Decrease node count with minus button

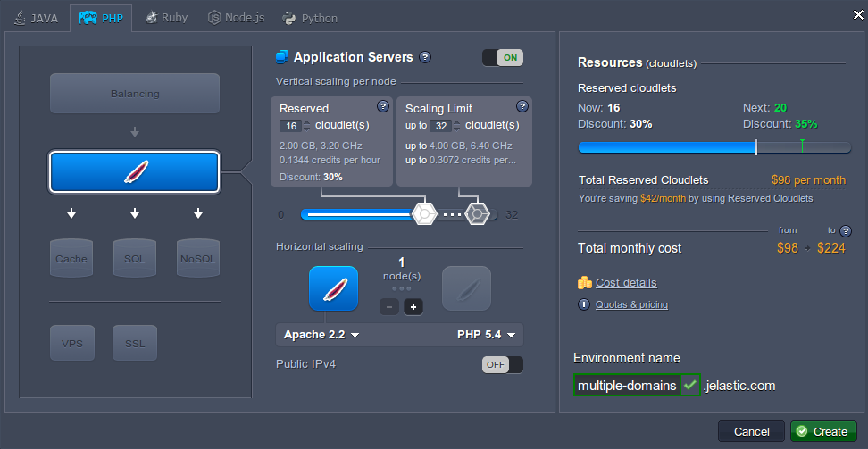coord(389,307)
